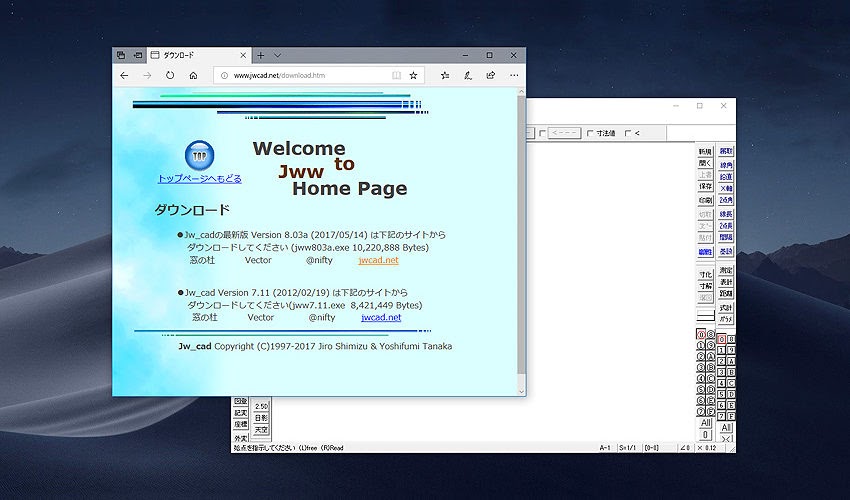
Task: Click 測定 tool in Jw_cad
Action: click(x=726, y=270)
